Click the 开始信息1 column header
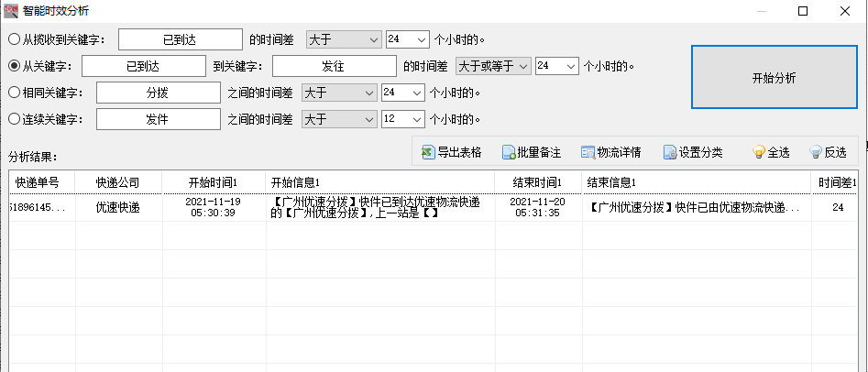The image size is (868, 372). point(380,182)
